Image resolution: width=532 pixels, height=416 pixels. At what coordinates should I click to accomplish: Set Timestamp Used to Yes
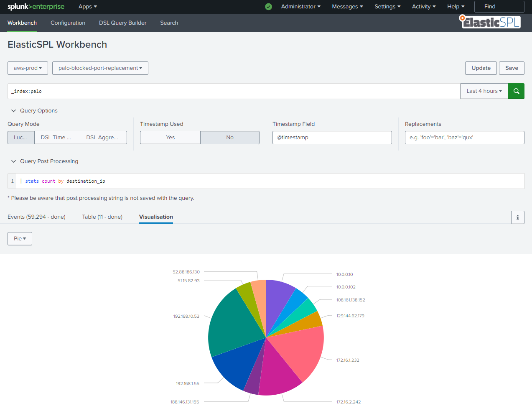170,138
